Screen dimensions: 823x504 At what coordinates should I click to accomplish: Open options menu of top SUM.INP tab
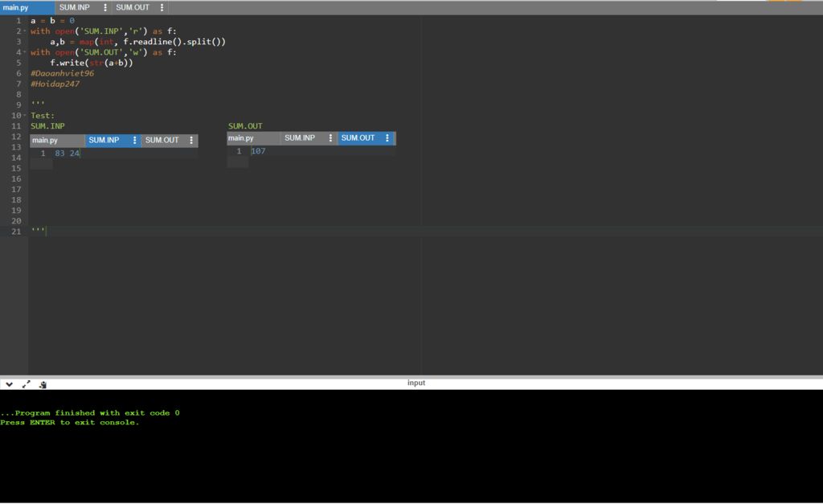tap(105, 7)
